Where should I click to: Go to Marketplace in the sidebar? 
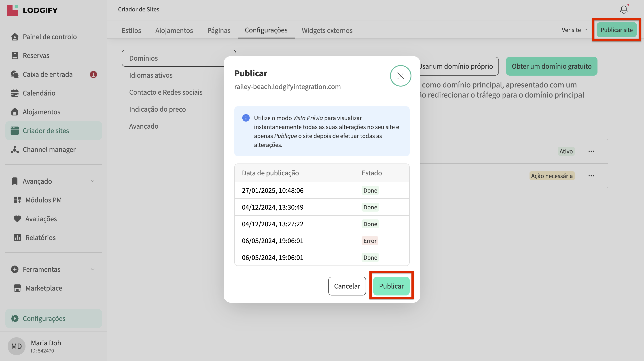44,288
